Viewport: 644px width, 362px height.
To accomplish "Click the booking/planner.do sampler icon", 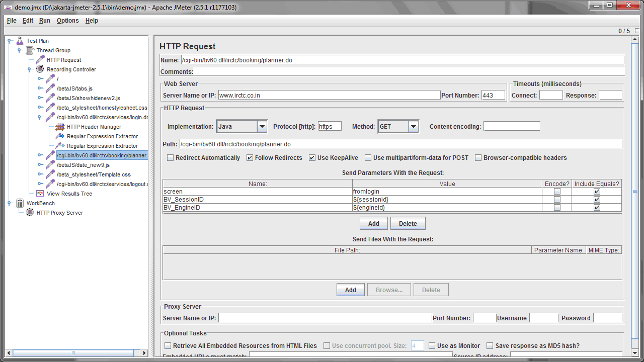I will [x=50, y=155].
